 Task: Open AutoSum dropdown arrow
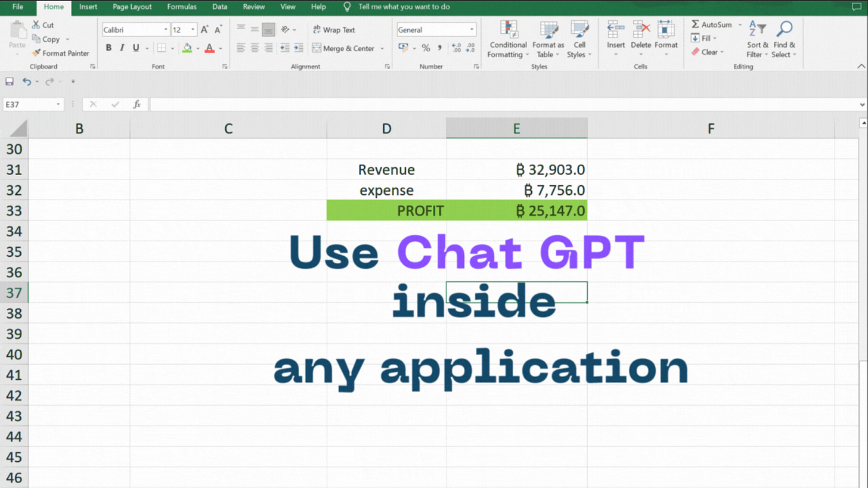[x=740, y=25]
